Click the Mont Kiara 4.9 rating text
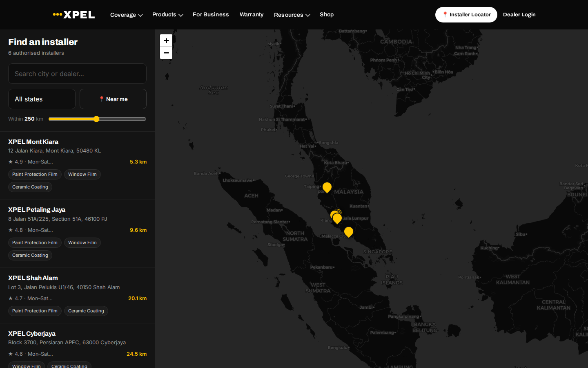Screen dimensions: 588x368 pyautogui.click(x=31, y=162)
